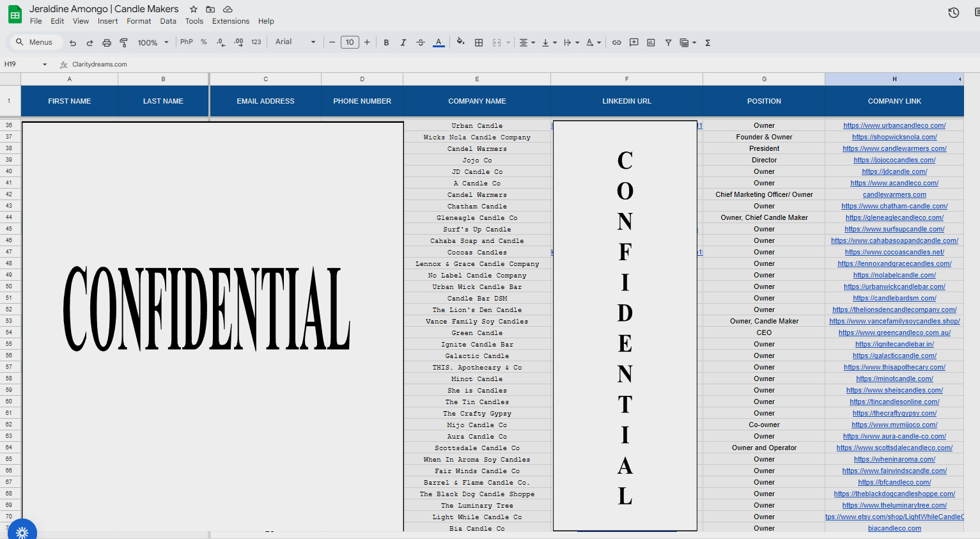980x539 pixels.
Task: Decrease font size with minus button
Action: pos(332,43)
